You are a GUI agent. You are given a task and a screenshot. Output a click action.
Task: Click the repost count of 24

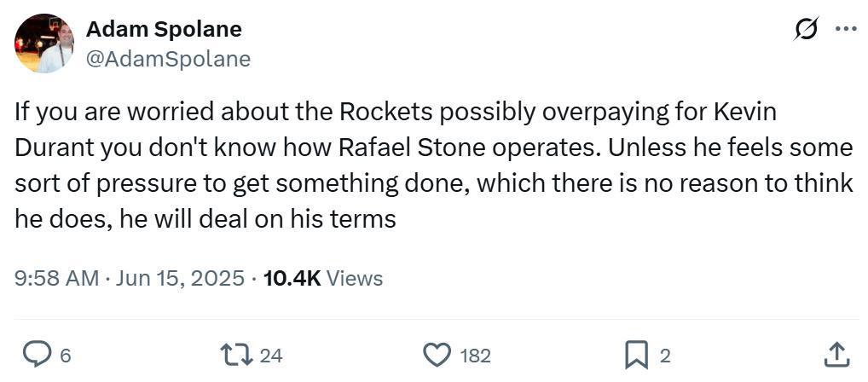point(270,356)
